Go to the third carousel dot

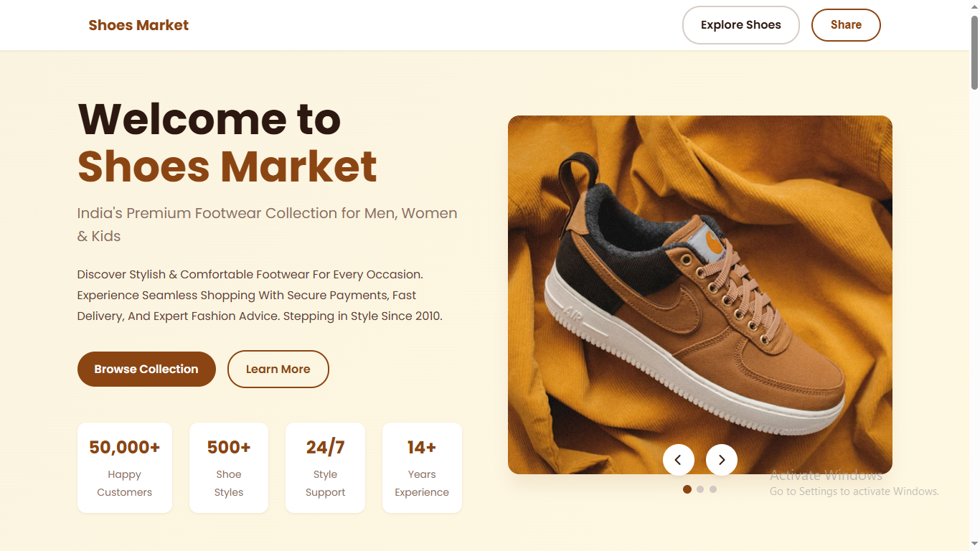pos(713,489)
